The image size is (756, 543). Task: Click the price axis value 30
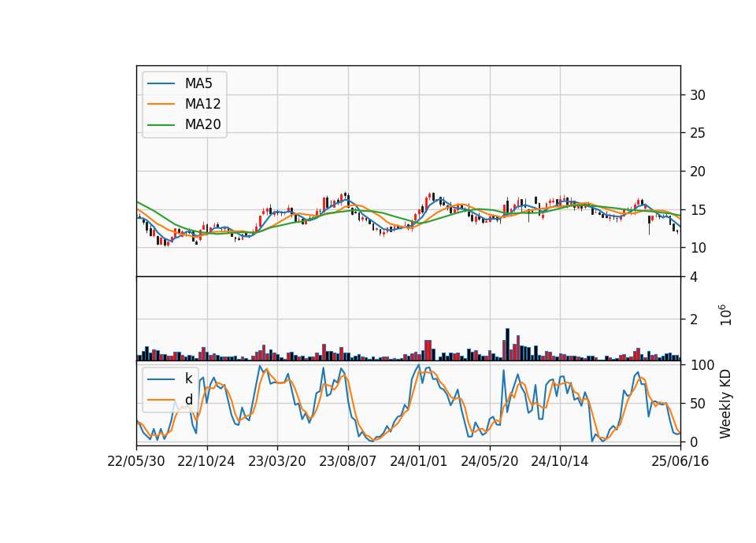click(698, 95)
